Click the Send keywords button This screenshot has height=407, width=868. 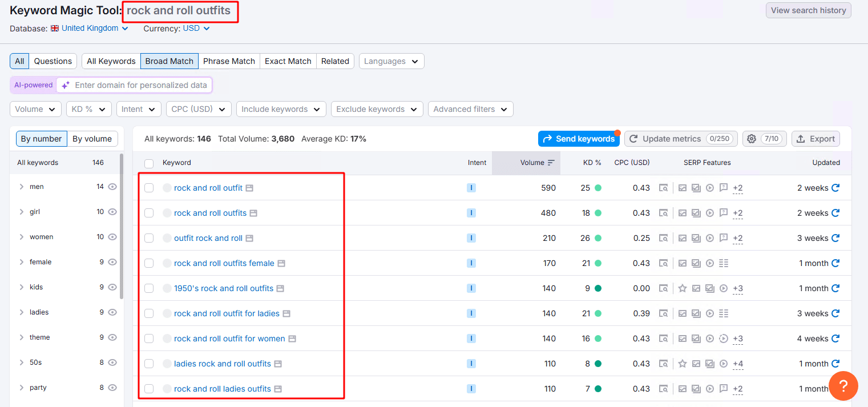(x=579, y=139)
